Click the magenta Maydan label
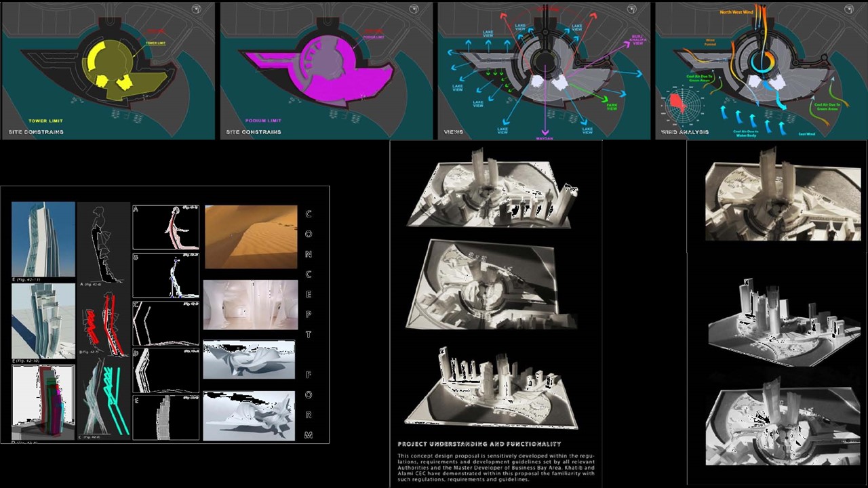 point(544,138)
